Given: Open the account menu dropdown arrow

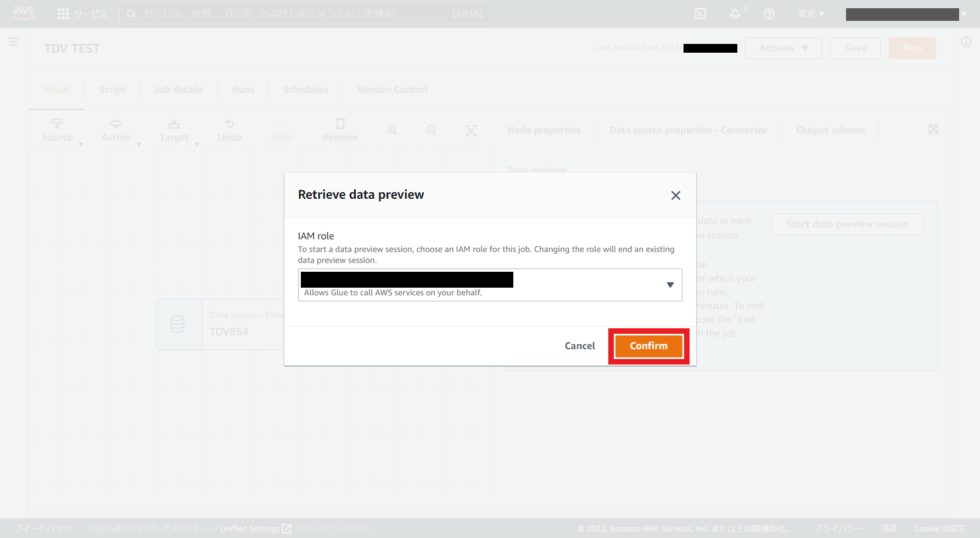Looking at the screenshot, I should click(964, 14).
